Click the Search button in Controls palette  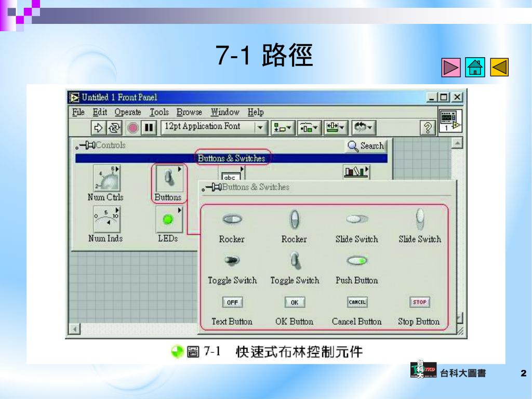coord(365,146)
